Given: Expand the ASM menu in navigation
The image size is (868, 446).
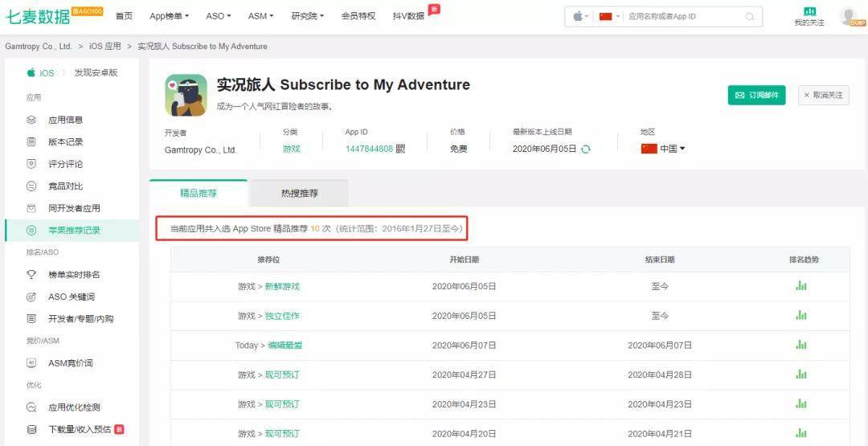Looking at the screenshot, I should coord(260,16).
